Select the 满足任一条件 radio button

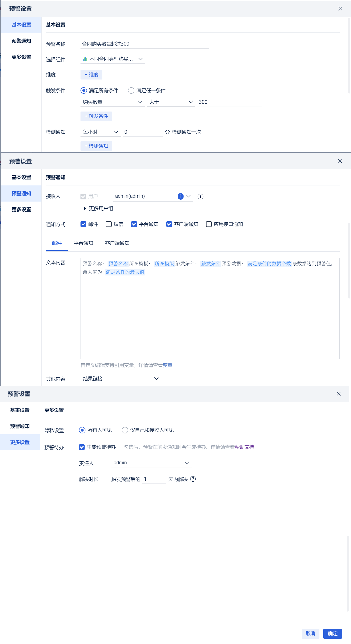[131, 90]
